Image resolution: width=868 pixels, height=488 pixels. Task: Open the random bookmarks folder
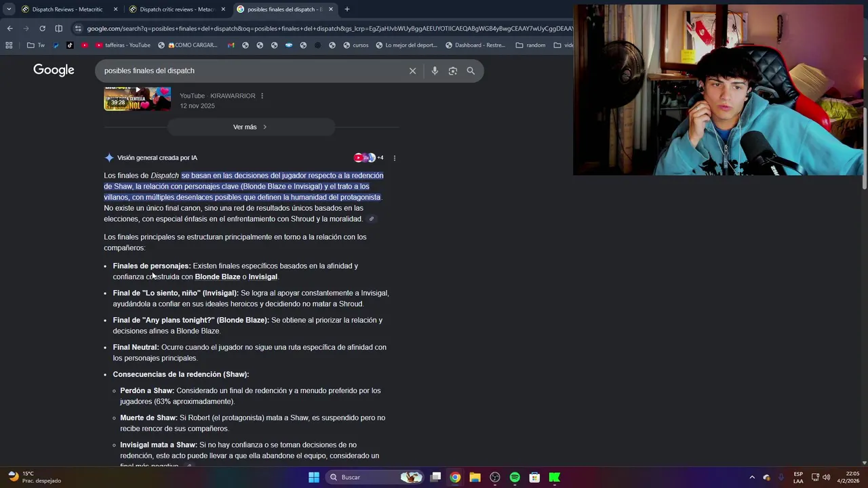click(x=530, y=45)
